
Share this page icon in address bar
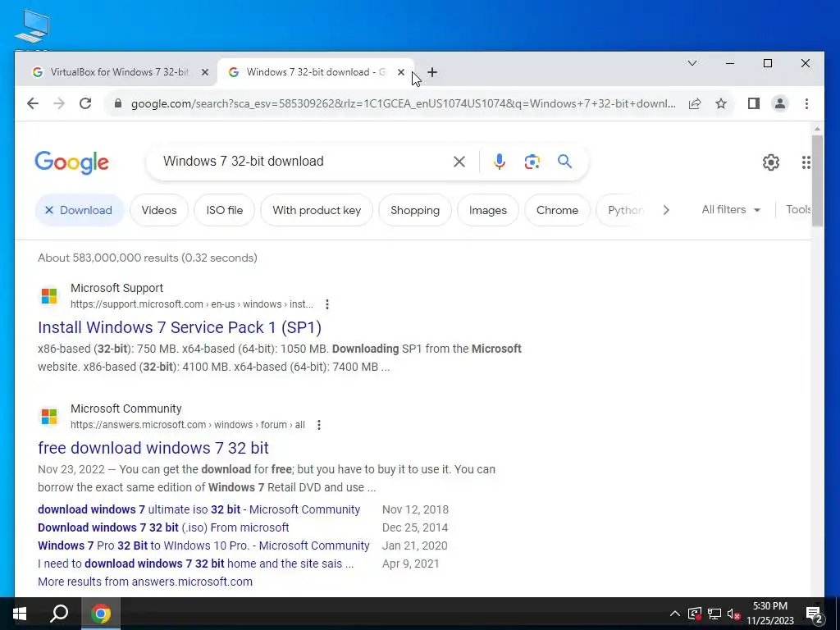[x=695, y=103]
